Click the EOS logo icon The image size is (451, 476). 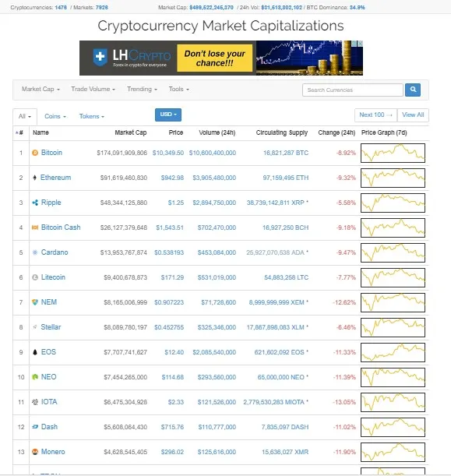[35, 352]
